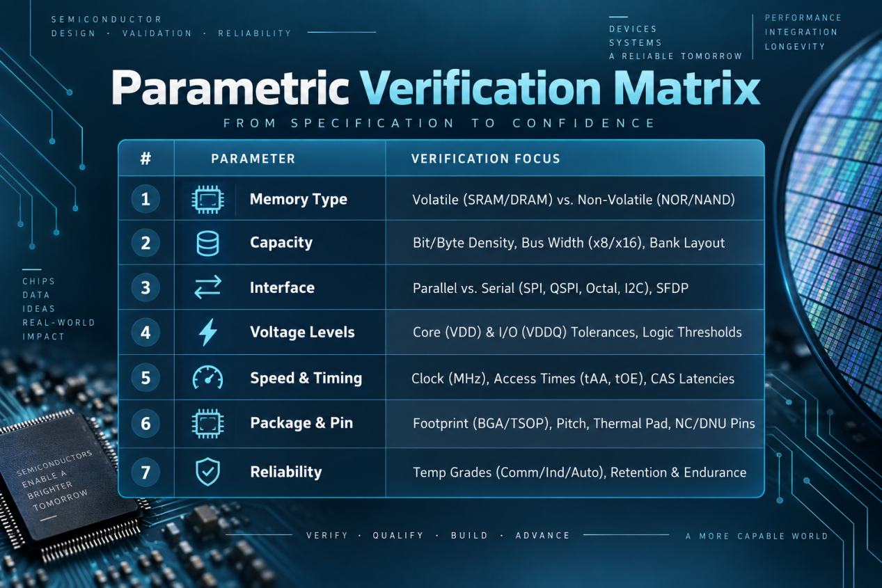882x588 pixels.
Task: Click the SEMICONDUCTOR text in the header
Action: pyautogui.click(x=107, y=19)
